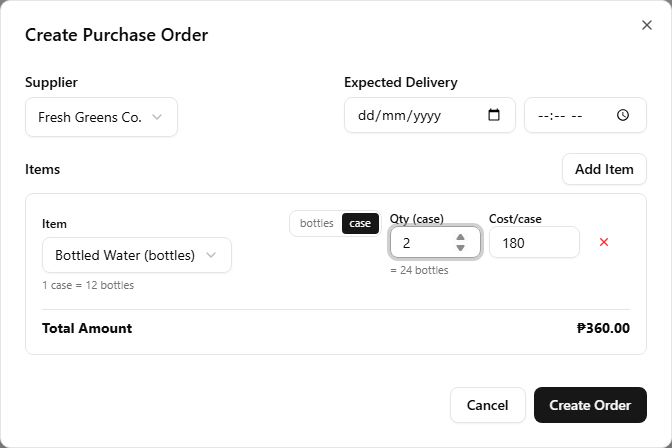Remove the Bottled Water item with red X
The image size is (672, 448).
click(604, 242)
